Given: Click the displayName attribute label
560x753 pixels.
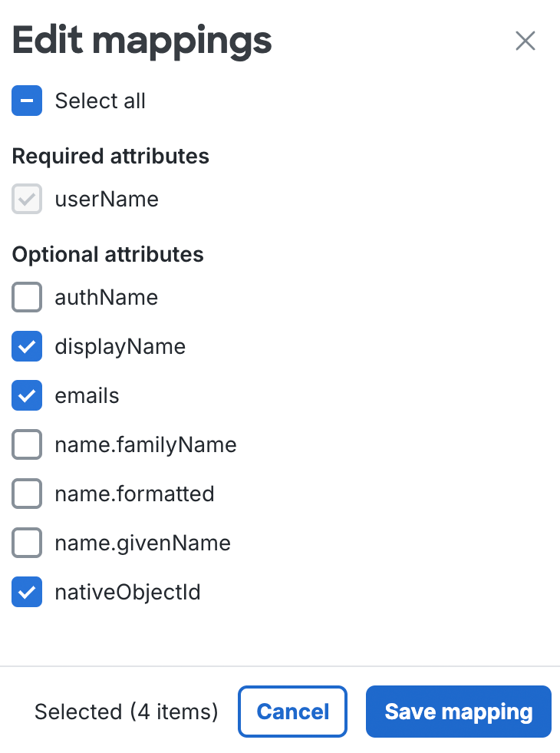Looking at the screenshot, I should pyautogui.click(x=120, y=346).
